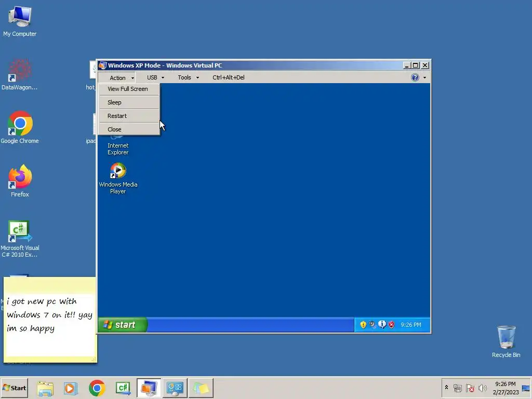The width and height of the screenshot is (532, 399).
Task: Click the sticky note text area
Action: click(x=50, y=325)
